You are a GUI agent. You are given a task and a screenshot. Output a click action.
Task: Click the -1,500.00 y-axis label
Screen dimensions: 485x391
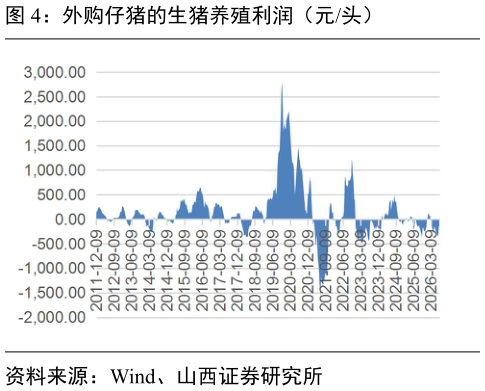[x=52, y=293]
